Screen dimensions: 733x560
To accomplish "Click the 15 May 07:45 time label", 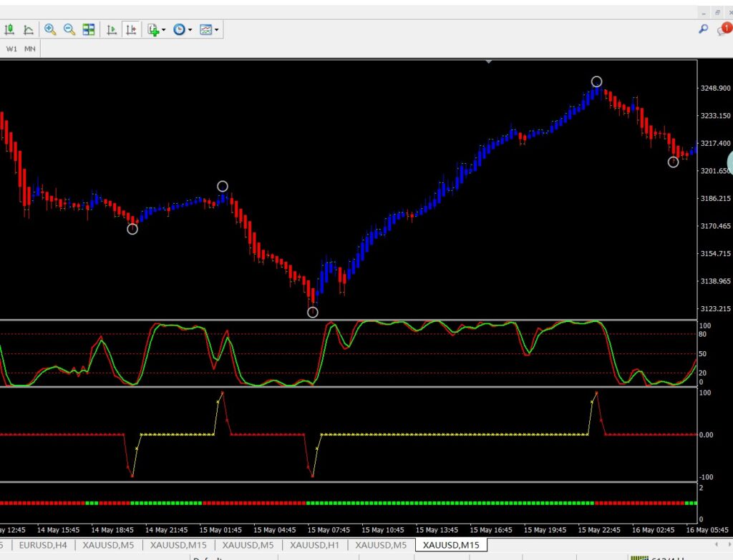I will pos(329,530).
